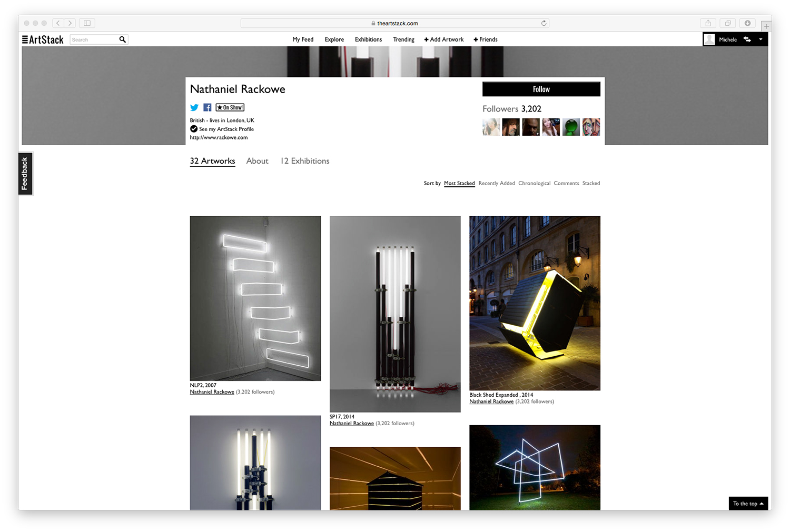The image size is (790, 532).
Task: Click Add Artwork in the navigation
Action: click(x=444, y=39)
